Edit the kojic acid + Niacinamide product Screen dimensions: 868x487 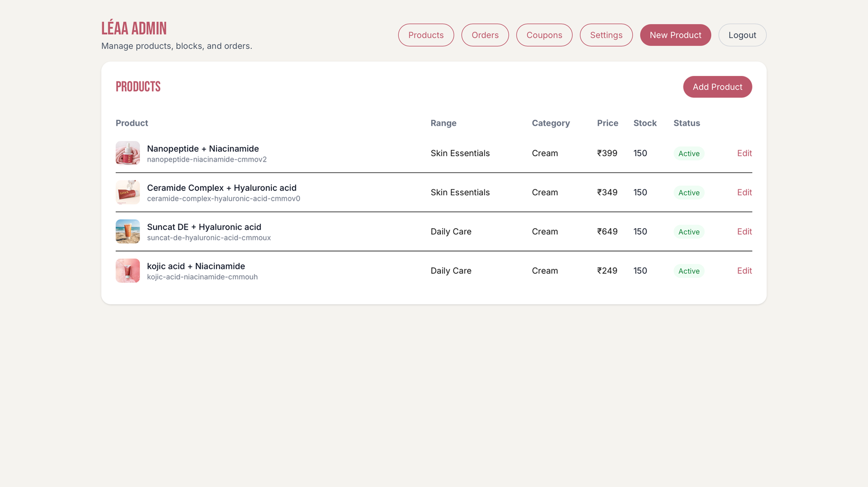click(x=744, y=271)
